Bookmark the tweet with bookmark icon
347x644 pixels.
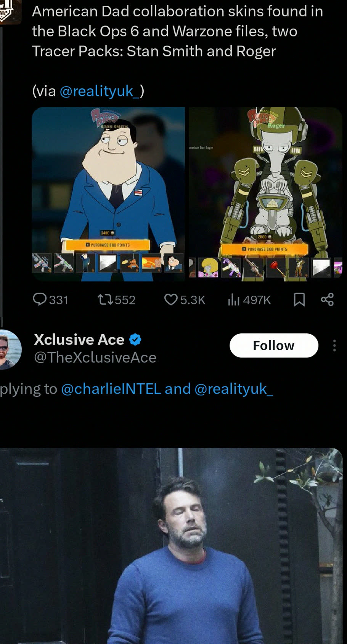point(299,300)
